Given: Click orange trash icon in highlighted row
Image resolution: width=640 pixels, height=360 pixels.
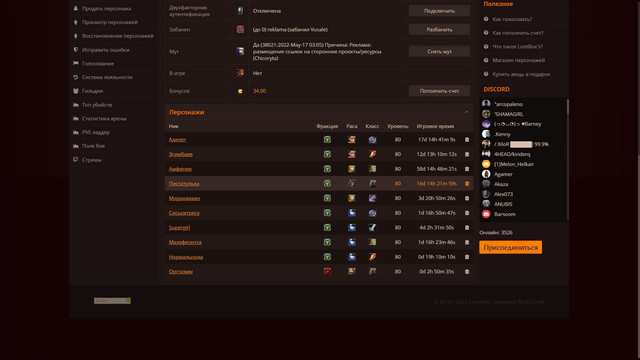Looking at the screenshot, I should click(x=467, y=184).
